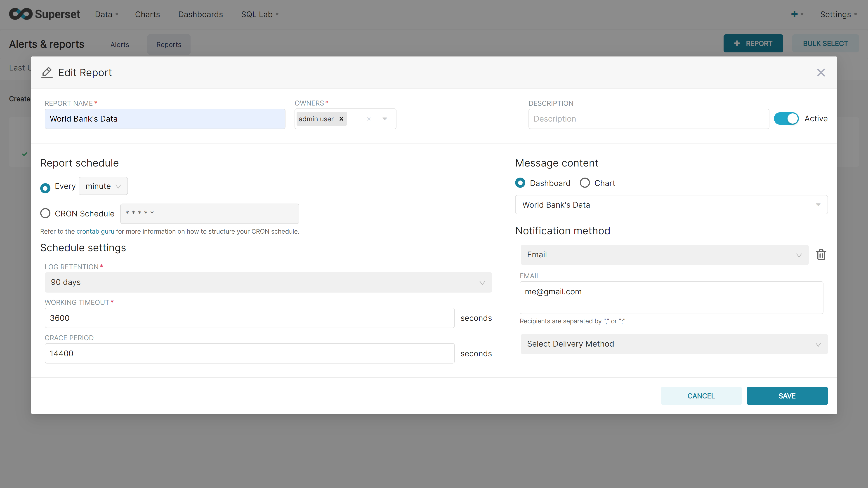Open the SQL Lab menu

pos(259,14)
